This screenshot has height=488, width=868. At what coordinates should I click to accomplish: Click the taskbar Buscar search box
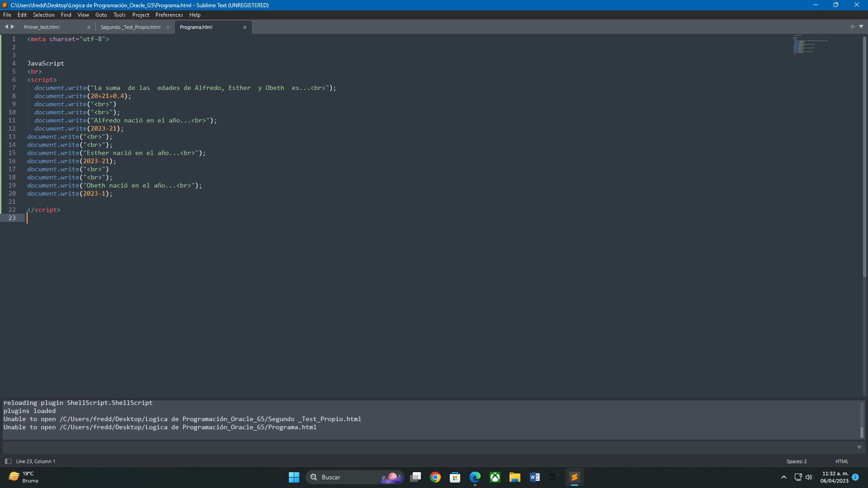point(355,477)
